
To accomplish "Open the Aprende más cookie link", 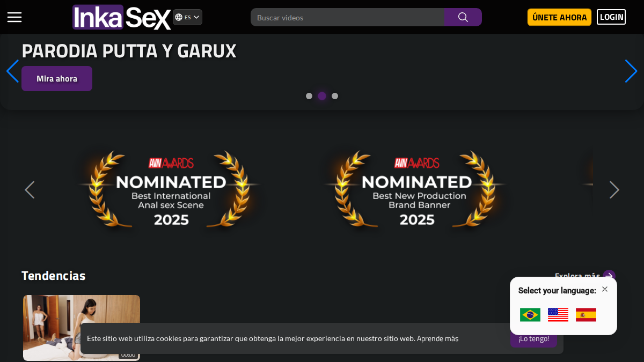I will [438, 338].
